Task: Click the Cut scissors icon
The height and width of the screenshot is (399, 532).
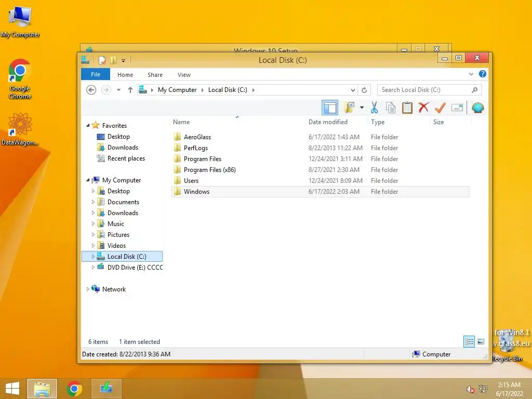Action: 374,108
